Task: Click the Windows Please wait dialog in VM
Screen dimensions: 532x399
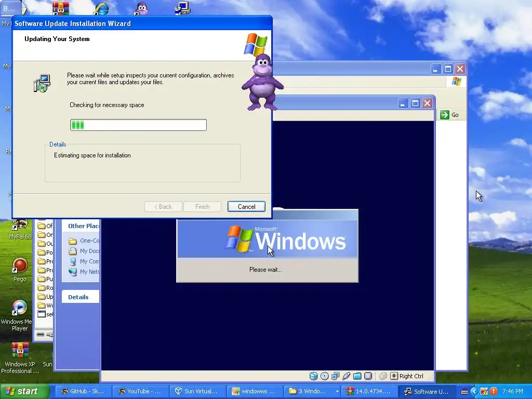Action: click(x=268, y=246)
